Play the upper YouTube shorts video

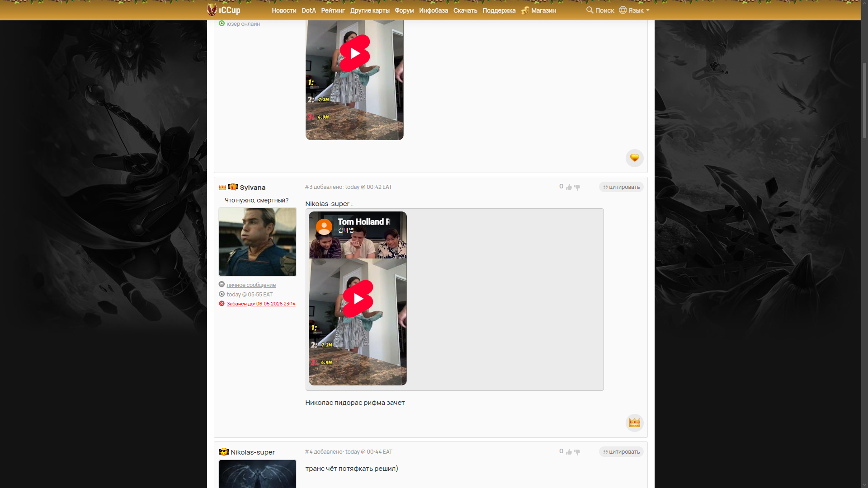355,53
